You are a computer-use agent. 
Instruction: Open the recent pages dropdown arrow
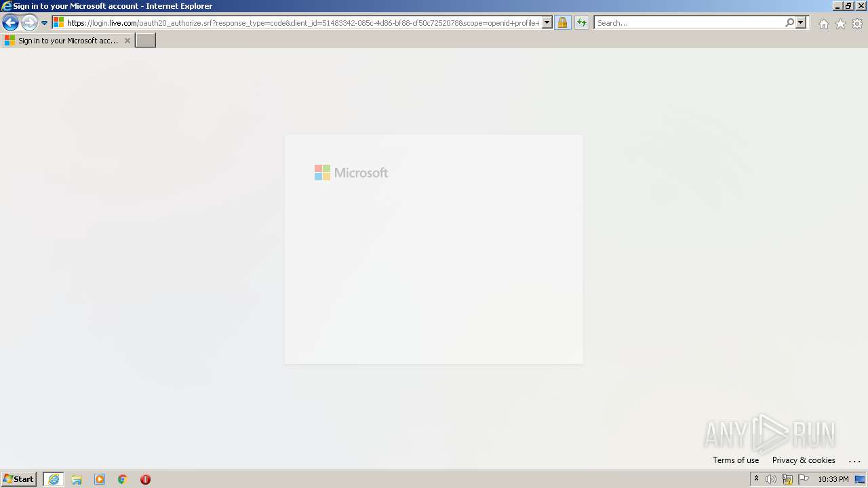click(x=44, y=23)
